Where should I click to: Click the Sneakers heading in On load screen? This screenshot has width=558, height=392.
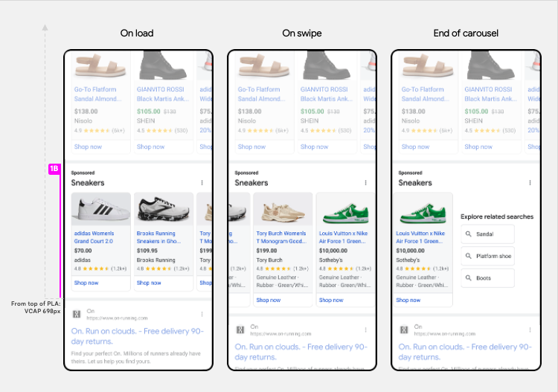pos(88,183)
